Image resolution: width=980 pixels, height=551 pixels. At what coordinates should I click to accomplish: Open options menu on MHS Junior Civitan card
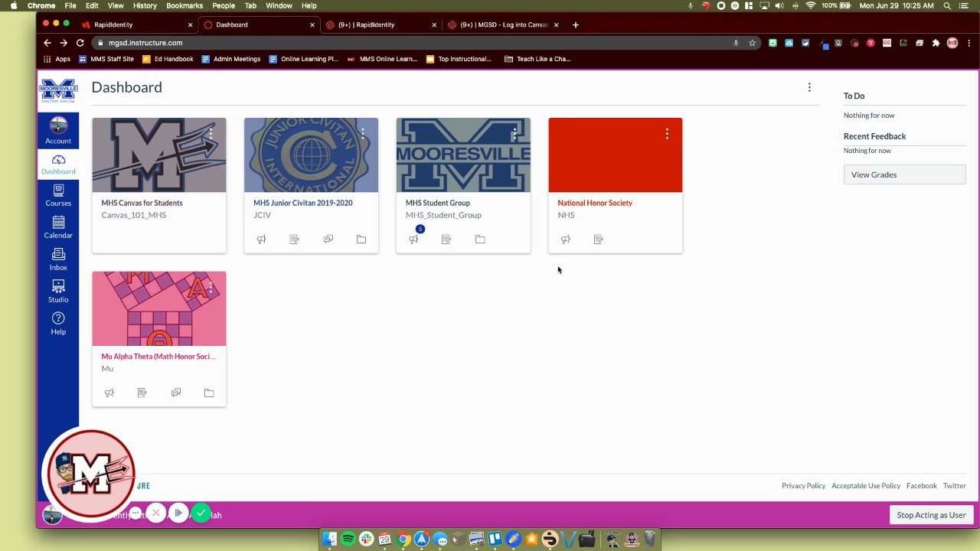tap(363, 134)
